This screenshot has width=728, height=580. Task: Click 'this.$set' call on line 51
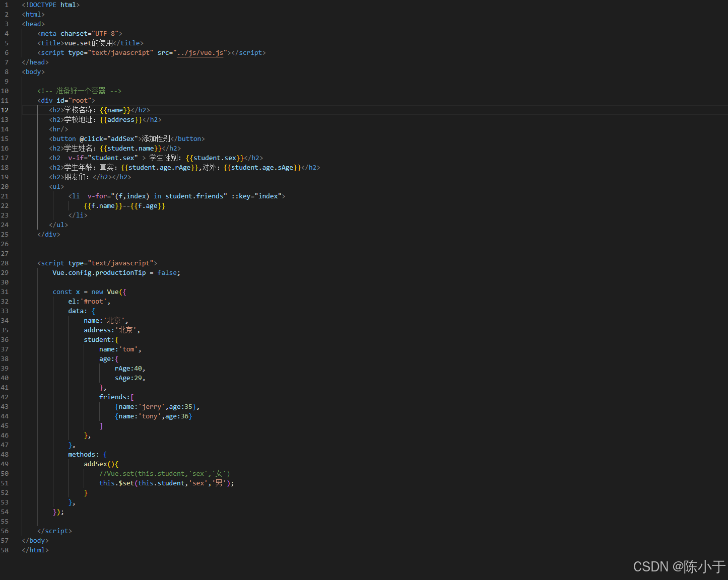pos(117,483)
